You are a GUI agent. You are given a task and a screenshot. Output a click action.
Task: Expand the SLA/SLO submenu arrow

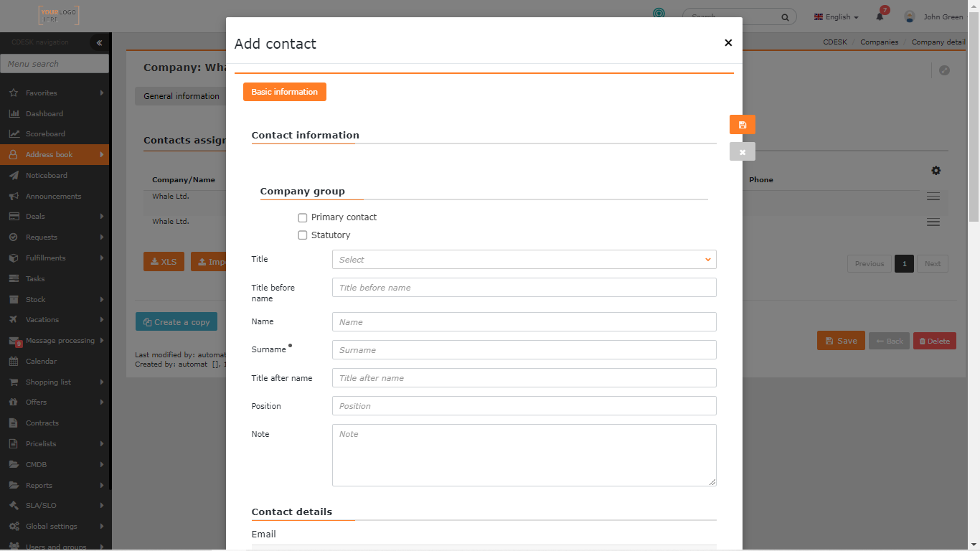[x=102, y=506]
